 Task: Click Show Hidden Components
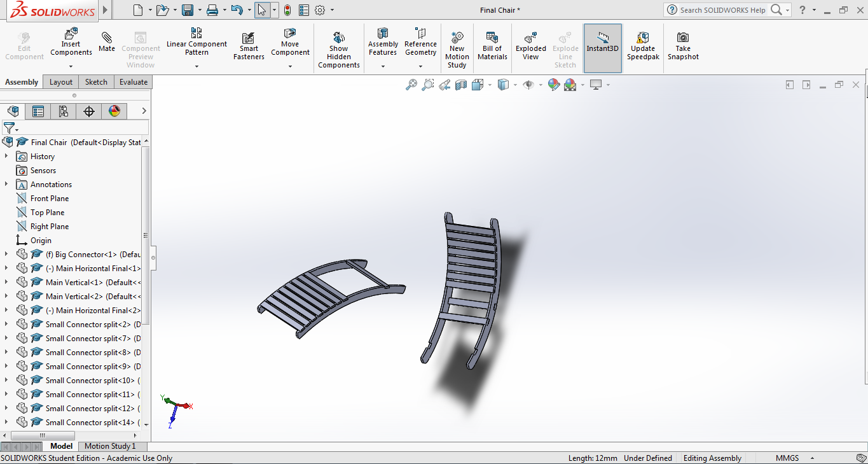click(x=339, y=50)
